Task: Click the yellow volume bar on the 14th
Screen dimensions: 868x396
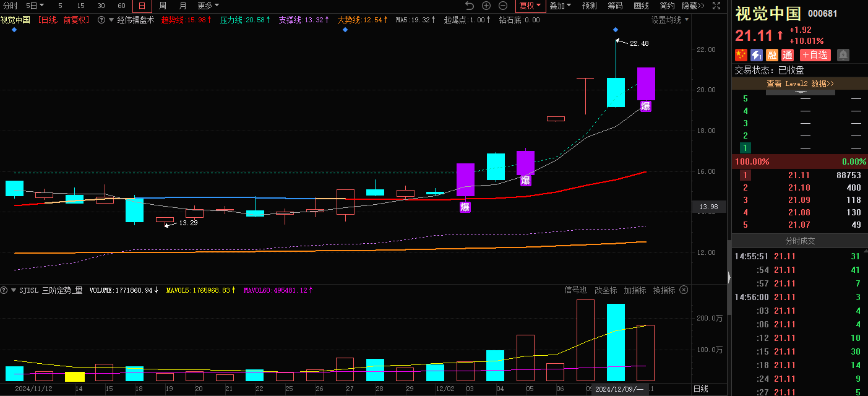Action: coord(75,376)
